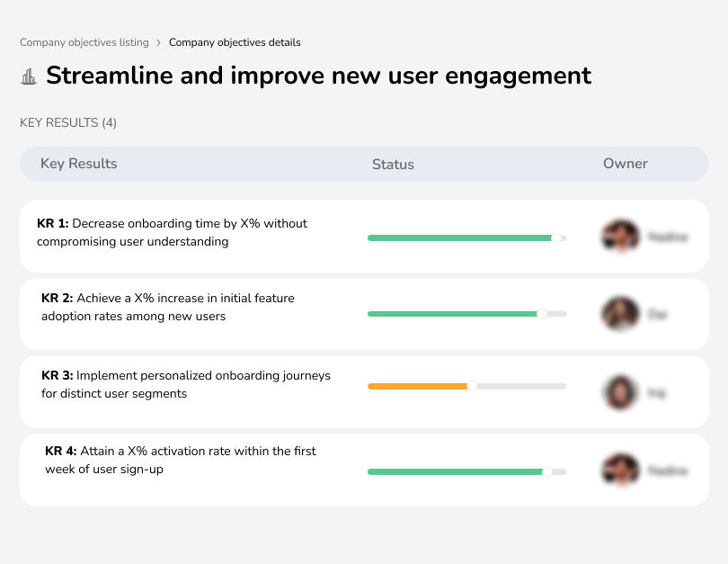
Task: Adjust KR 3's orange progress slider
Action: tap(418, 386)
